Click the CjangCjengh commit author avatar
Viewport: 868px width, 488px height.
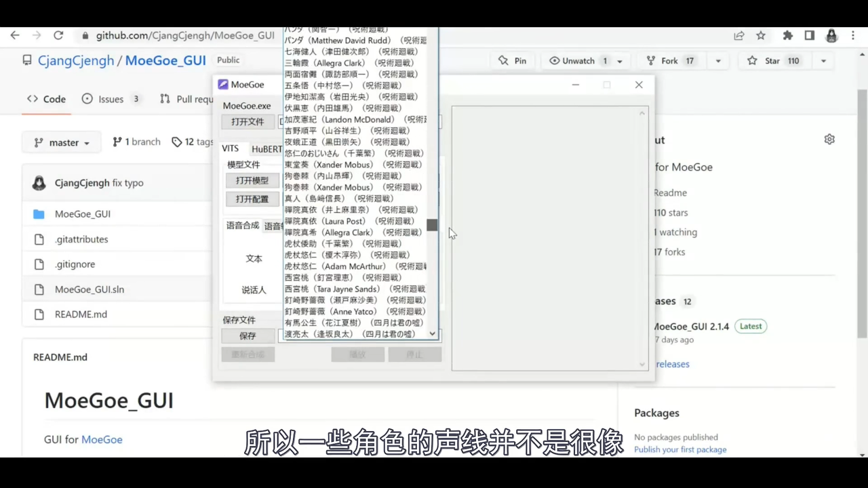39,182
